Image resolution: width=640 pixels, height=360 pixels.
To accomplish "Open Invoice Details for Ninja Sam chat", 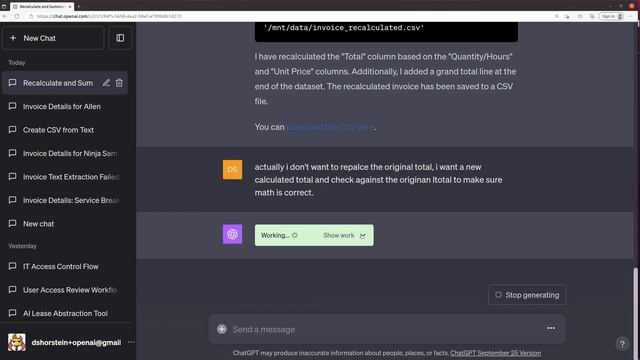I will (x=64, y=153).
